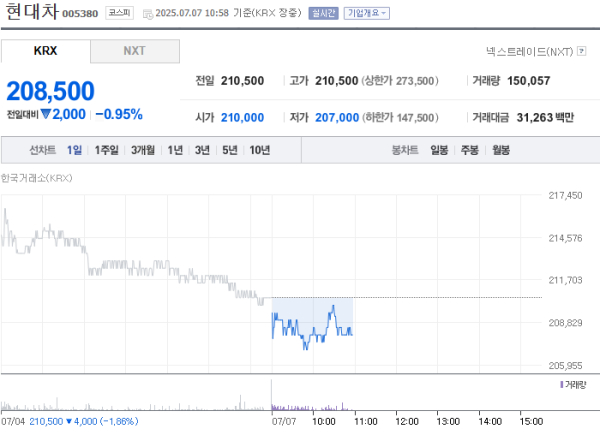Open the 넥스트레이드(NXT) help icon

pos(582,51)
